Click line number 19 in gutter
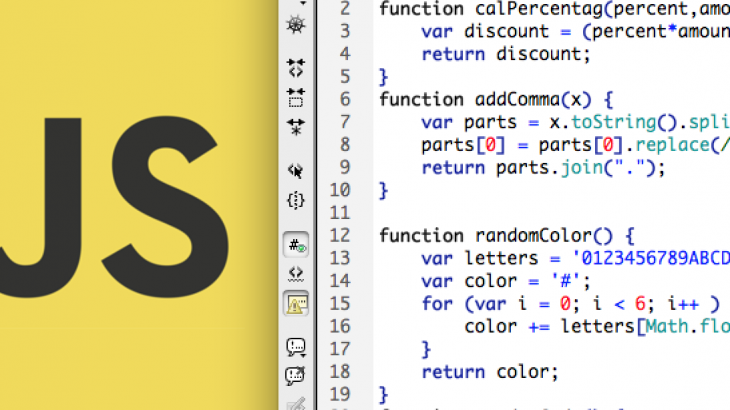This screenshot has height=410, width=730. click(340, 395)
